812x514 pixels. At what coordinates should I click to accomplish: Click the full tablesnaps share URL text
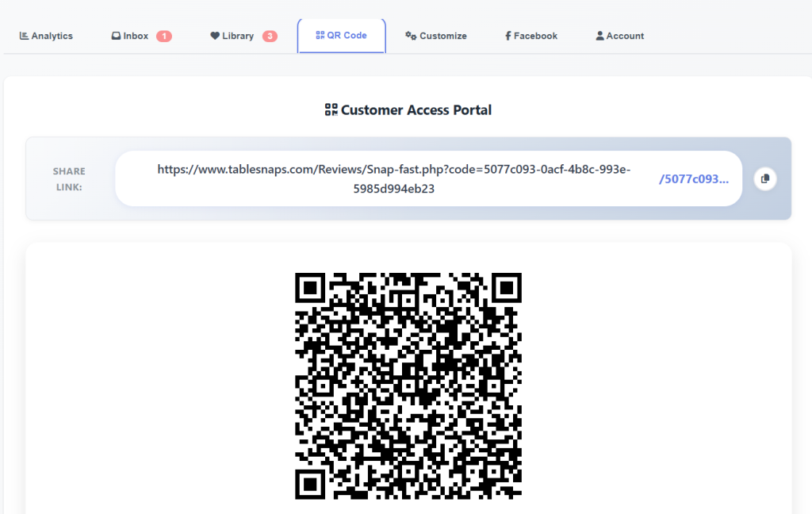pos(394,178)
